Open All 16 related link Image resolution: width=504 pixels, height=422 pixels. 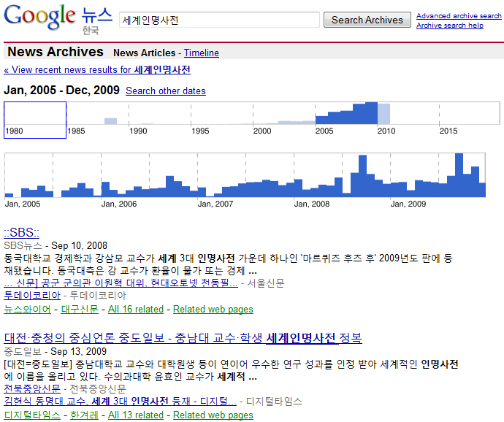pyautogui.click(x=136, y=309)
